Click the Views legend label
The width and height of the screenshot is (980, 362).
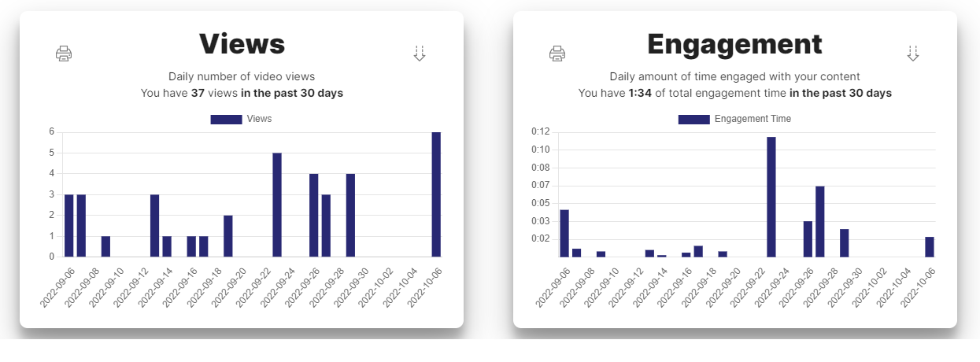[259, 119]
